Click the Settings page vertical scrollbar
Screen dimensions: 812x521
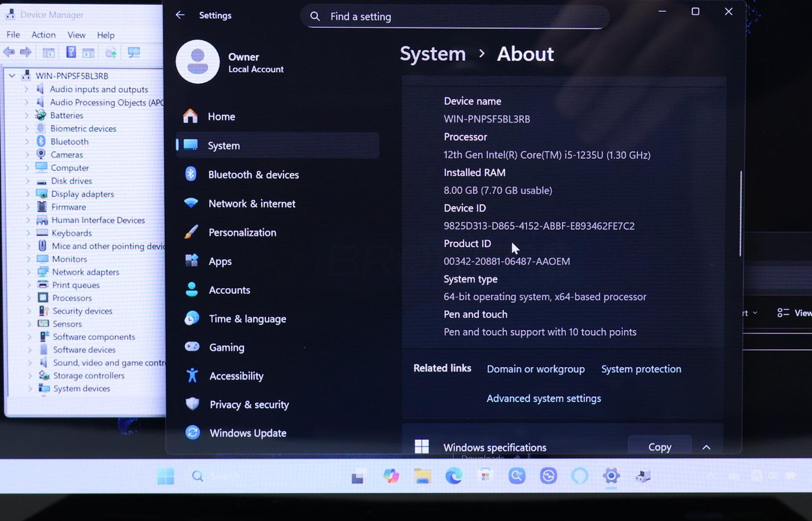(x=740, y=213)
